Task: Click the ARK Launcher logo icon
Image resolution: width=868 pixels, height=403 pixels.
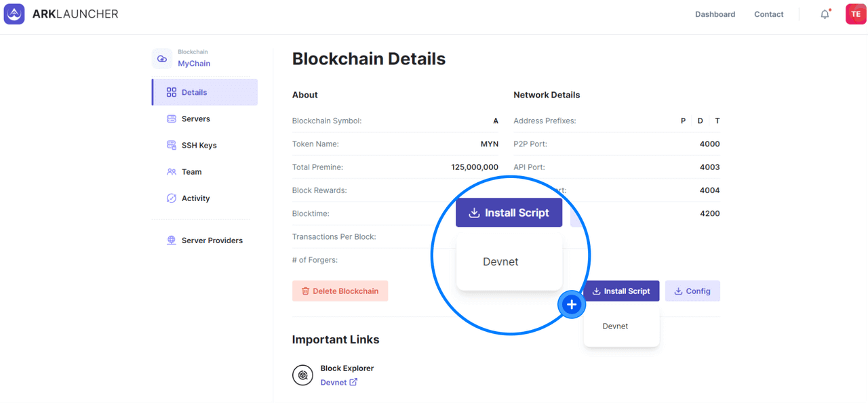Action: [x=14, y=14]
